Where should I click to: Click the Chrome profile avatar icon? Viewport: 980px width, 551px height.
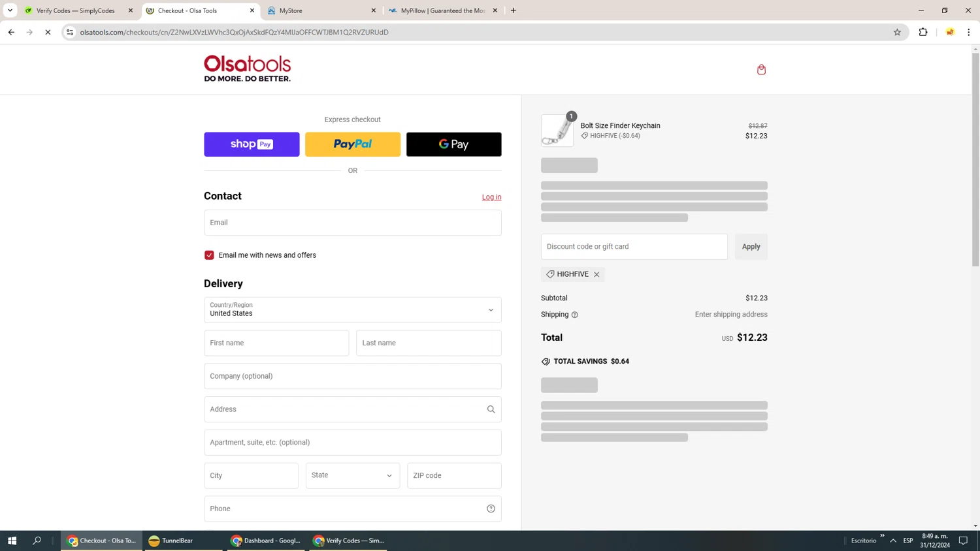coord(950,32)
